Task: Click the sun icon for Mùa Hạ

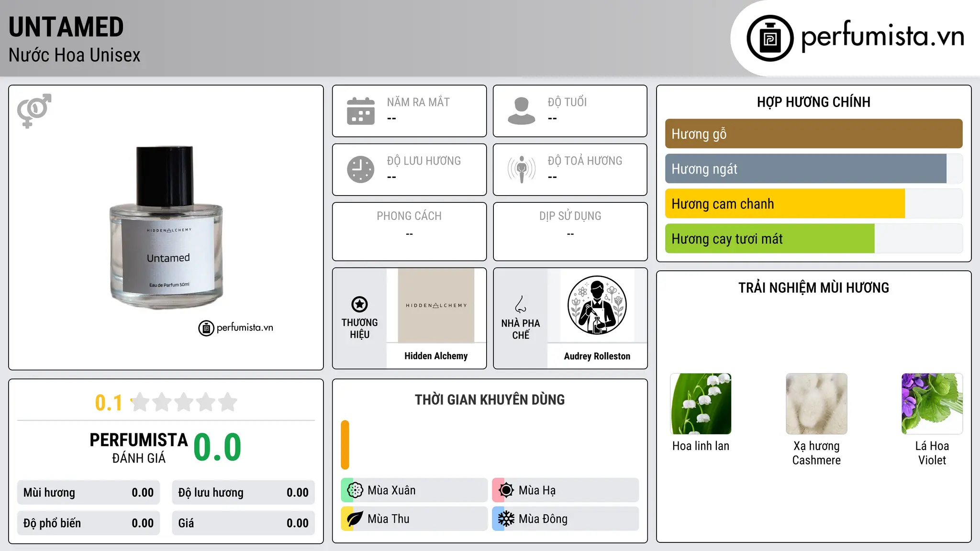Action: (x=506, y=490)
